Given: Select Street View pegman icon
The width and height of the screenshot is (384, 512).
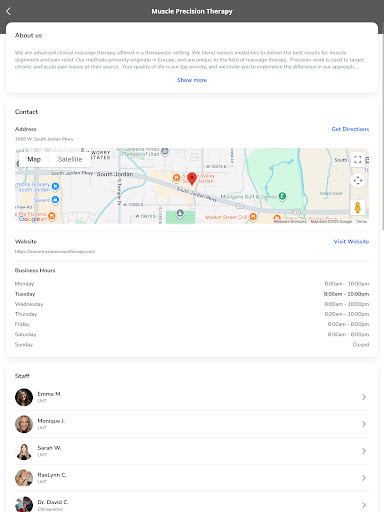Looking at the screenshot, I should 358,207.
